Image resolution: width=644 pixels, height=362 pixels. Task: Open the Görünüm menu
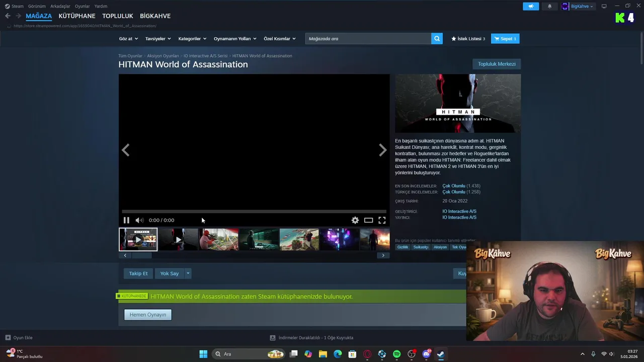coord(37,6)
